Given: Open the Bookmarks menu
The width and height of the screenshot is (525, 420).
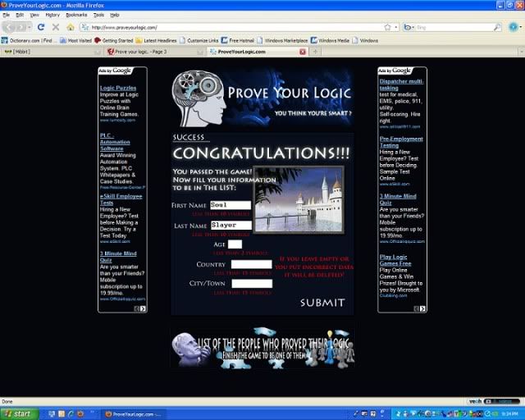Looking at the screenshot, I should (x=76, y=15).
